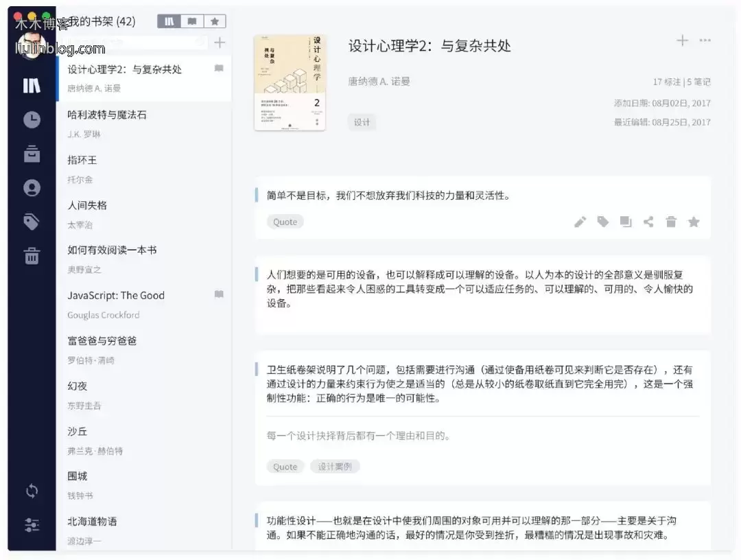741x560 pixels.
Task: Delete the first quote with trash icon
Action: point(671,222)
